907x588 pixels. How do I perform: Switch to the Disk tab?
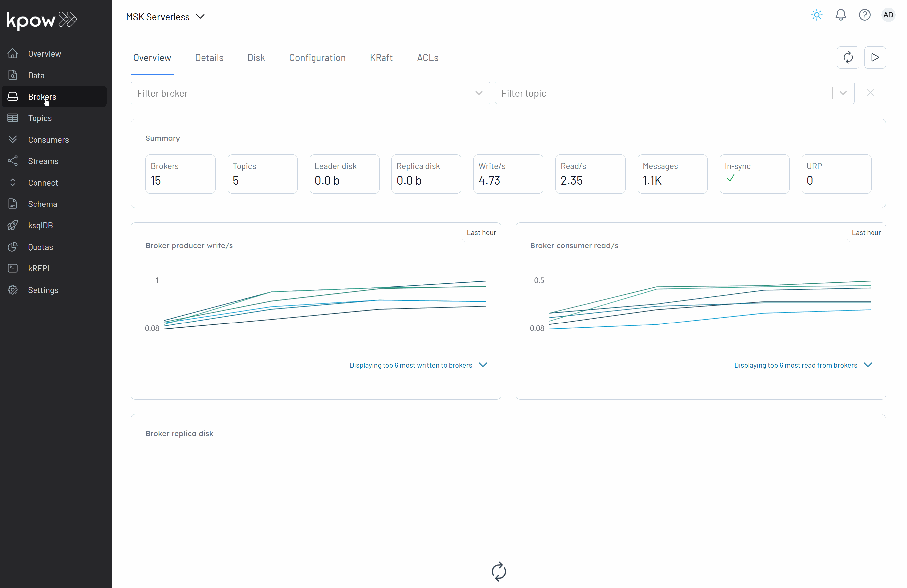pos(256,58)
